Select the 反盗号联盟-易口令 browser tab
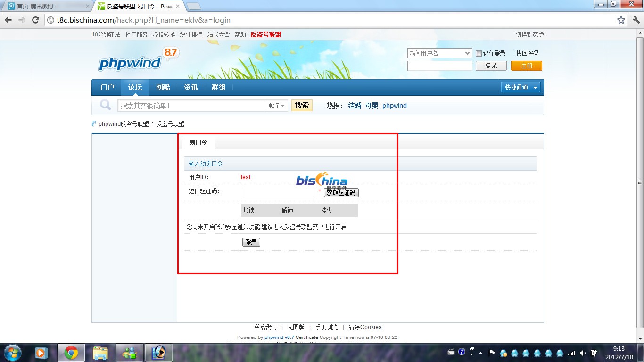The width and height of the screenshot is (644, 362). (x=139, y=7)
